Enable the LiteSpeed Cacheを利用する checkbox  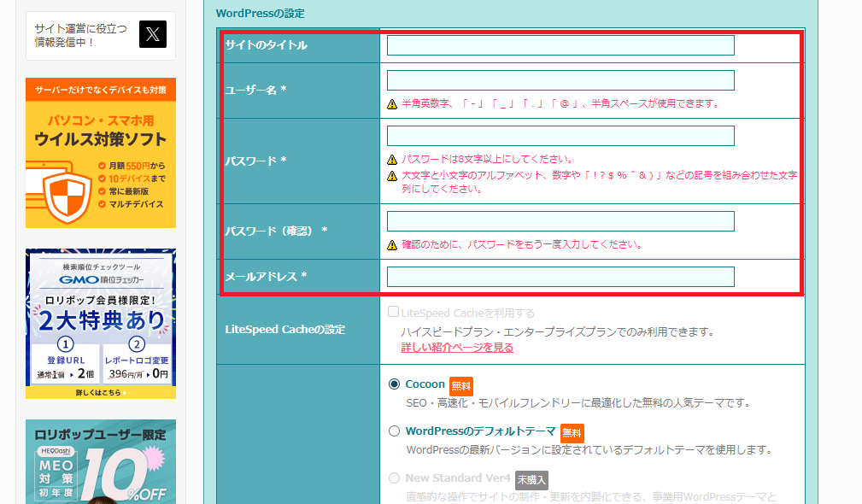click(394, 313)
